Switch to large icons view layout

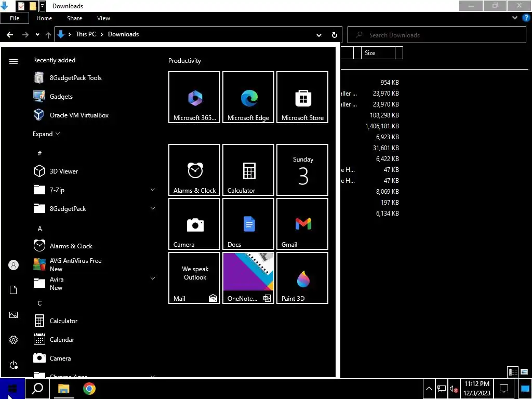524,372
